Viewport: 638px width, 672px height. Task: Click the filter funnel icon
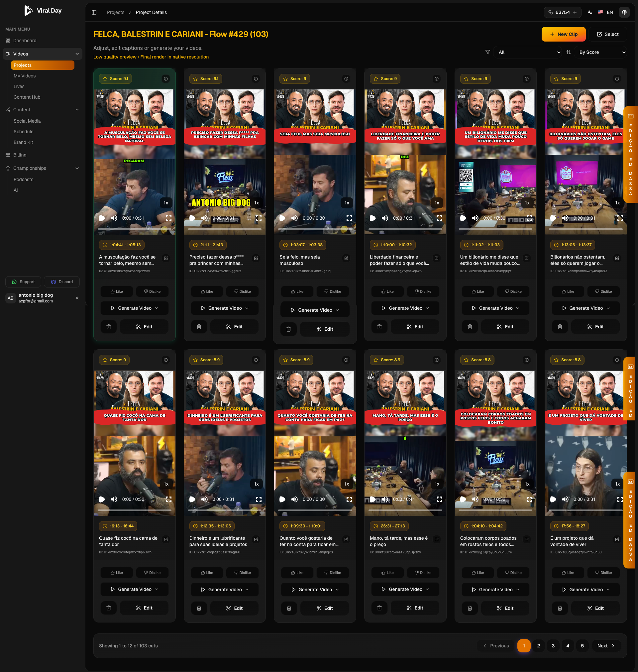pos(487,52)
